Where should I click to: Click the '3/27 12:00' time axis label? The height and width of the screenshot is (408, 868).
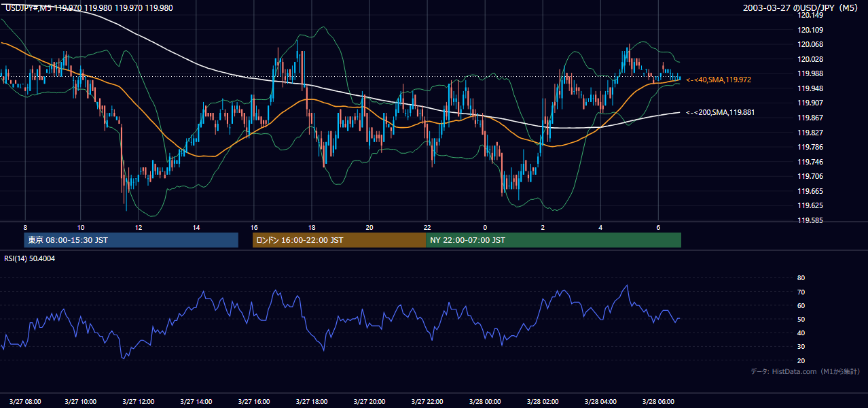tap(139, 401)
